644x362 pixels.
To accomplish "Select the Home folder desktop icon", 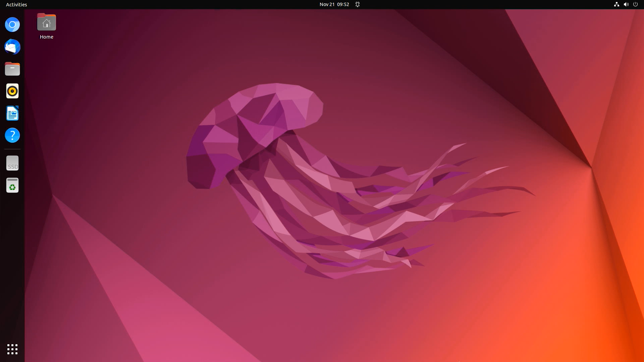I will click(47, 27).
